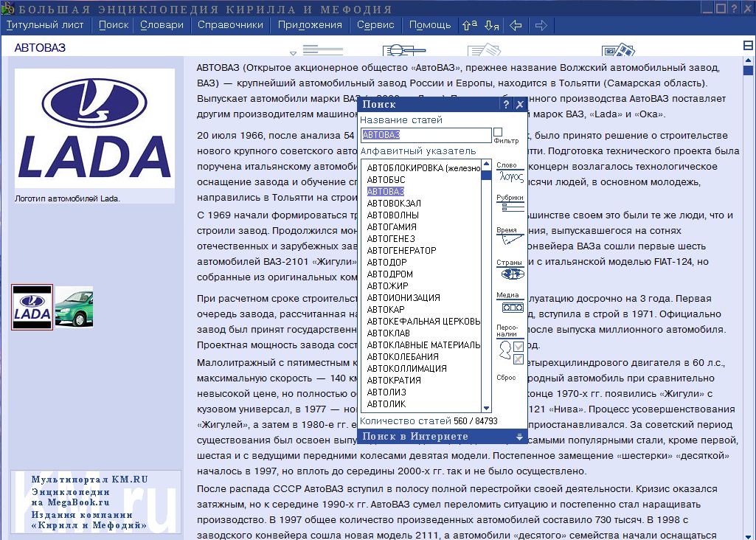Image resolution: width=756 pixels, height=540 pixels.
Task: Select the Персоналии head profile icon
Action: [504, 350]
